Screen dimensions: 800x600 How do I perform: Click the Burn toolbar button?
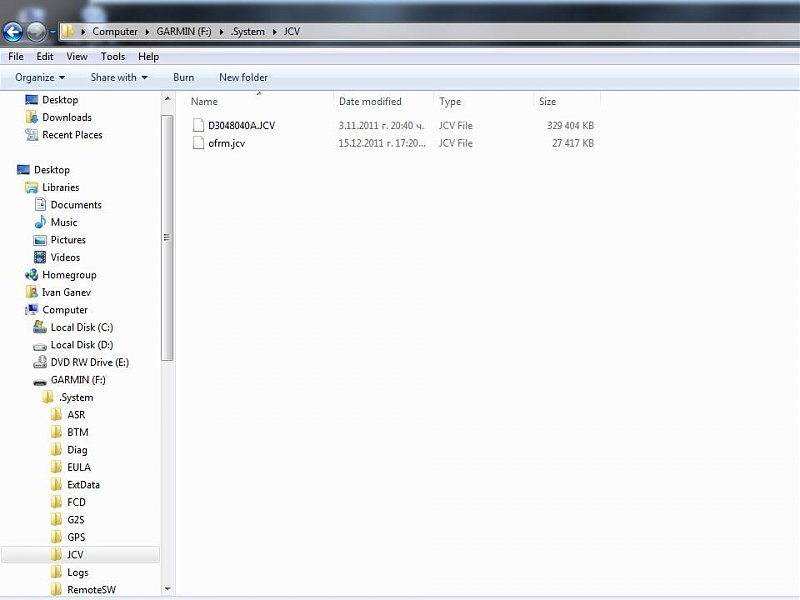pyautogui.click(x=184, y=78)
